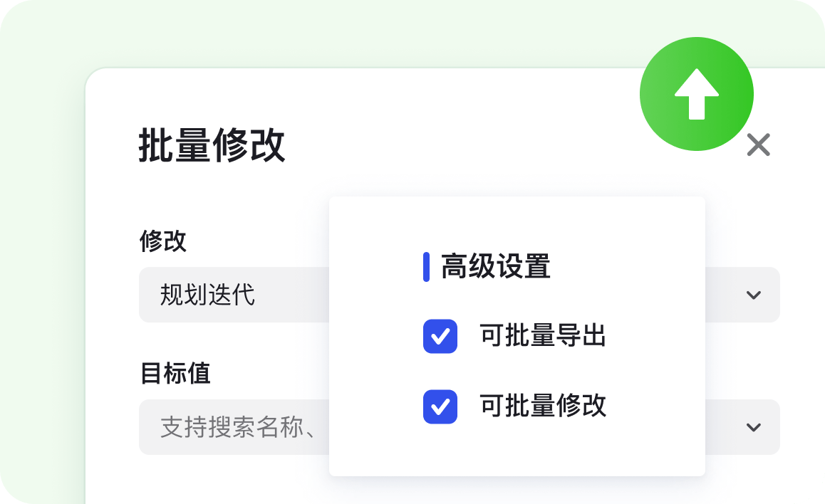Focus the 支持搜索名称 search input

pyautogui.click(x=235, y=427)
